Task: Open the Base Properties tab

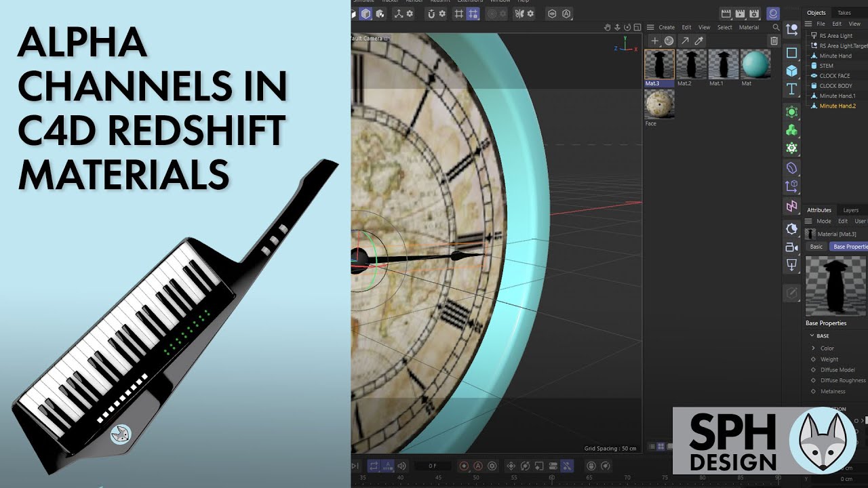Action: pyautogui.click(x=850, y=247)
